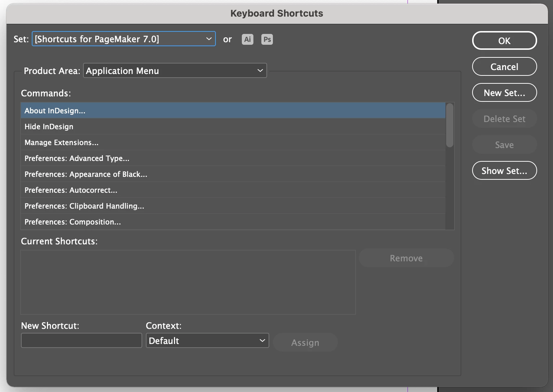Open the Context dropdown showing Default
Image resolution: width=553 pixels, height=392 pixels.
pyautogui.click(x=208, y=340)
